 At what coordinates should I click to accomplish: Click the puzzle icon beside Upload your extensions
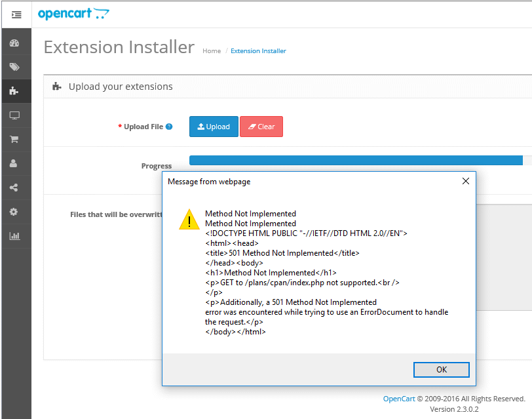pos(56,87)
